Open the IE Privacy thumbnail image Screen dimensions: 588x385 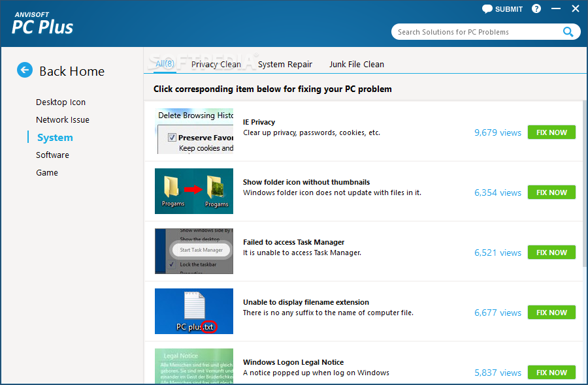[x=194, y=131]
